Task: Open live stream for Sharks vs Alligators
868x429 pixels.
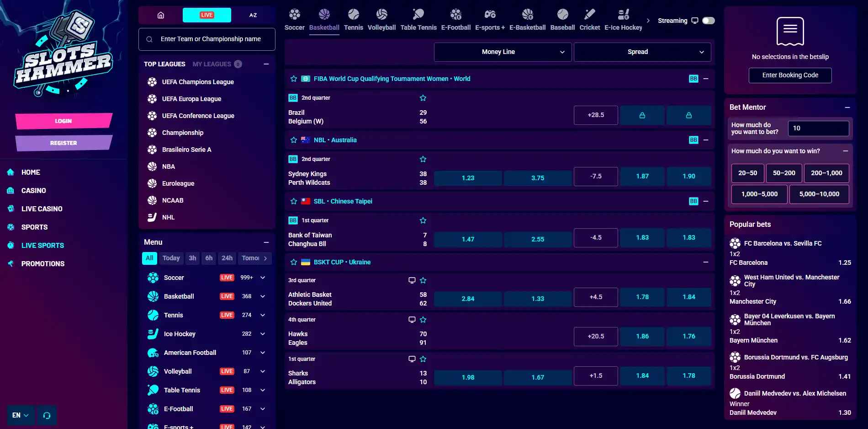Action: (412, 359)
